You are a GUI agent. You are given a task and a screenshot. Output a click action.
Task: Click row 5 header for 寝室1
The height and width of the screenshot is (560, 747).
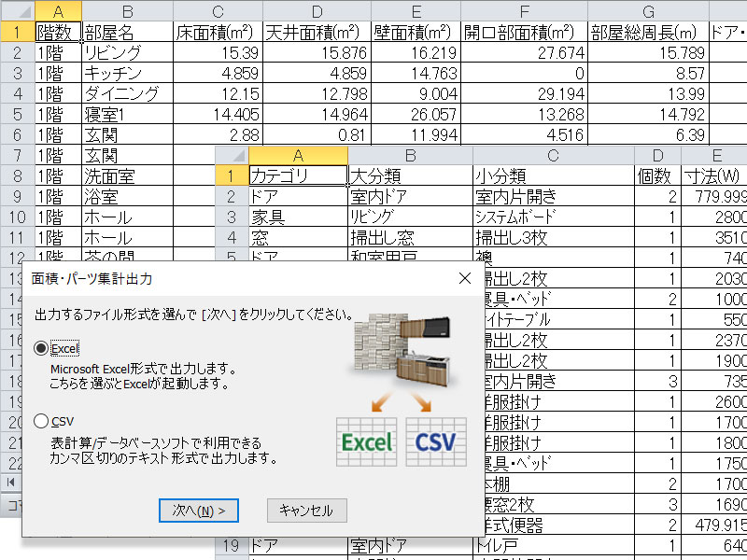17,114
